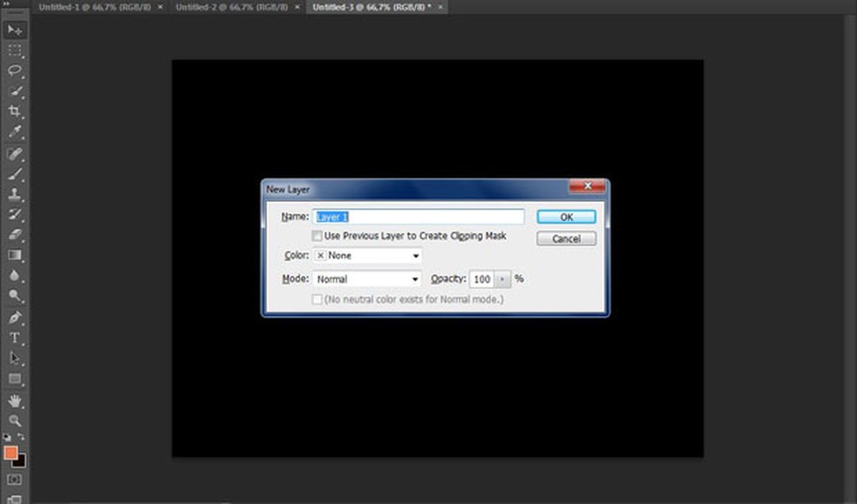Select the Brush tool
The image size is (857, 504).
(15, 174)
